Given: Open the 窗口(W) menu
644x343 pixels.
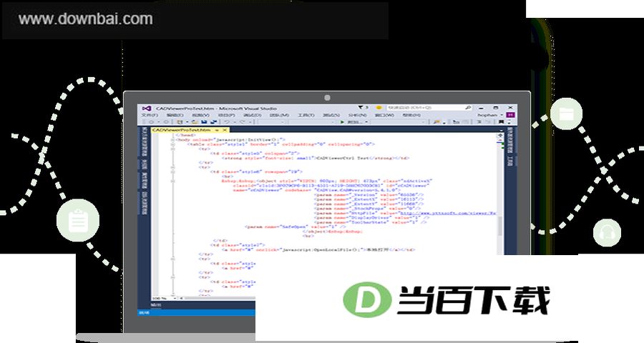Looking at the screenshot, I should coord(384,115).
